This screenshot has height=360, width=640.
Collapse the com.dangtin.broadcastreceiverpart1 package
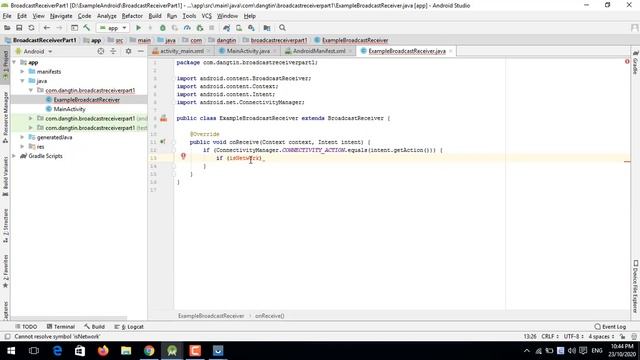click(31, 90)
